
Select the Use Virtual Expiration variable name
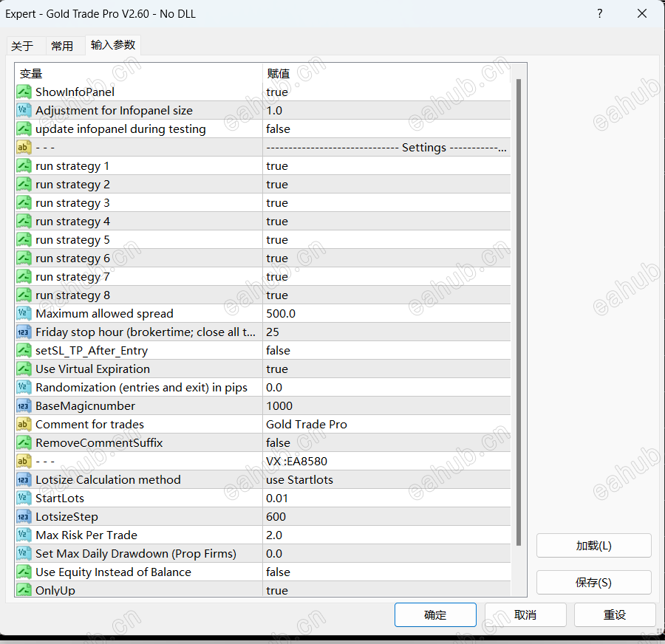92,369
